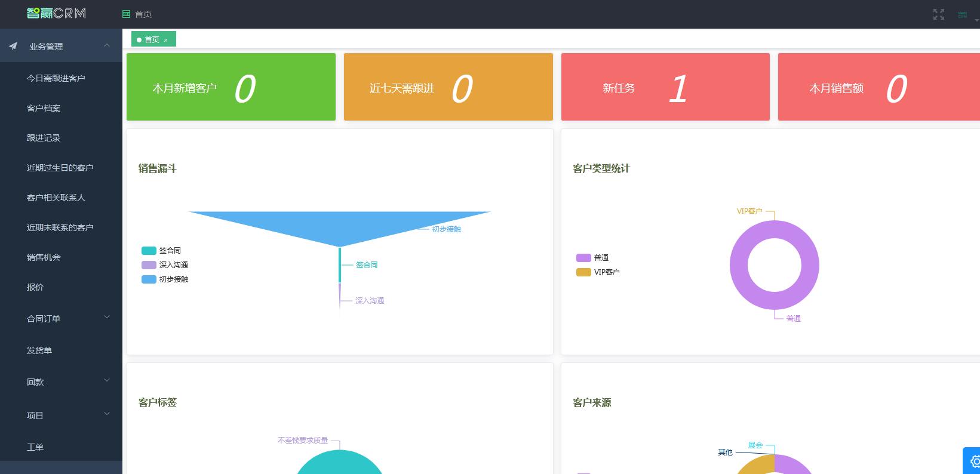Click the 其他 label in 客户来源 chart

(725, 453)
